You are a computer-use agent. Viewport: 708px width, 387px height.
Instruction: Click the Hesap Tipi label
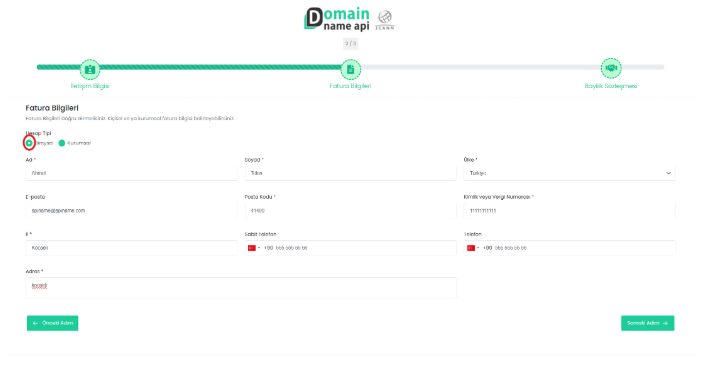point(38,133)
